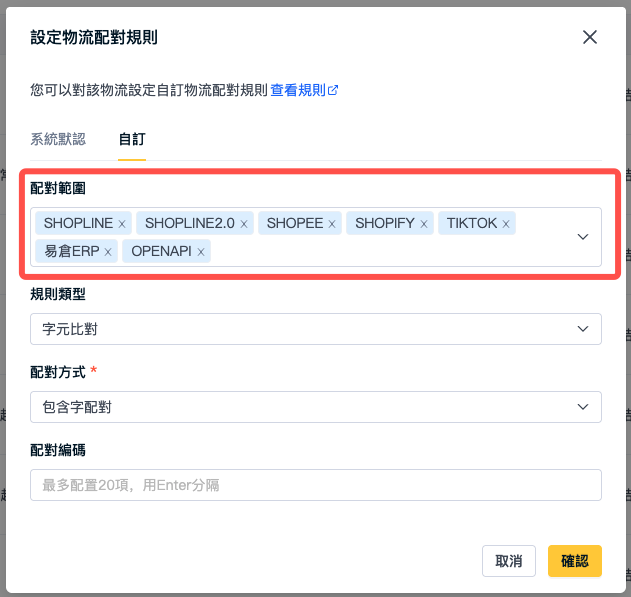Open the 規則類型 dropdown showing 字元比對

coord(316,329)
